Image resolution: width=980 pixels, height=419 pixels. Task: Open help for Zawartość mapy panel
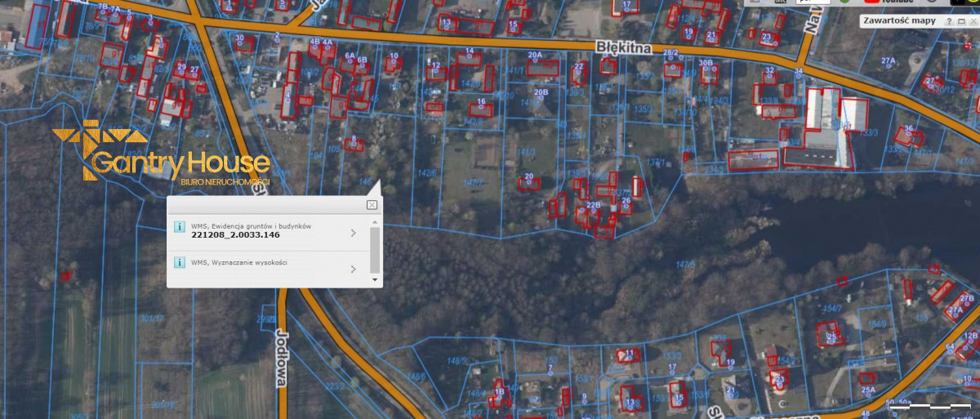point(950,21)
